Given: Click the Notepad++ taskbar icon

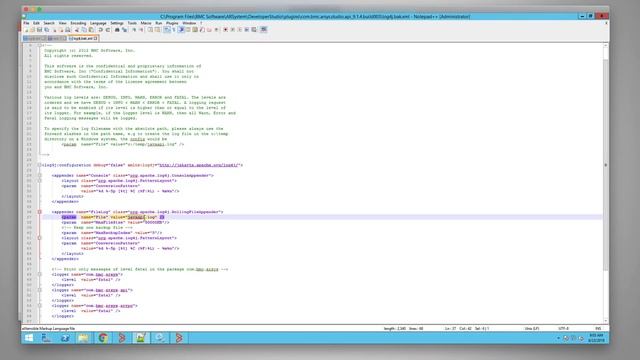Looking at the screenshot, I should point(141,338).
